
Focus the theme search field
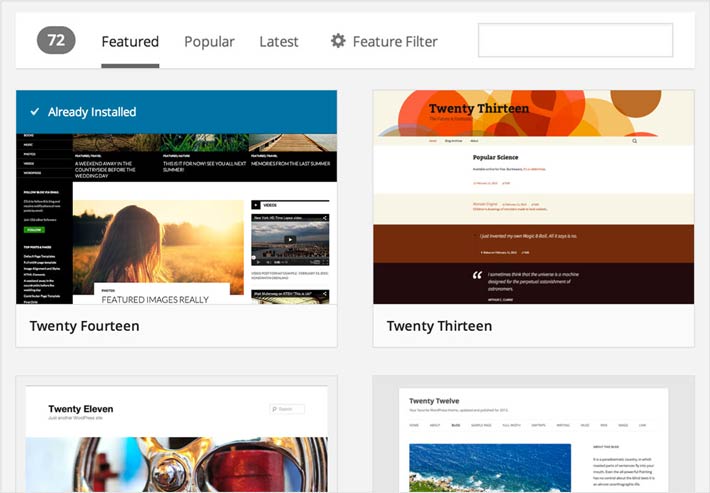pos(576,40)
